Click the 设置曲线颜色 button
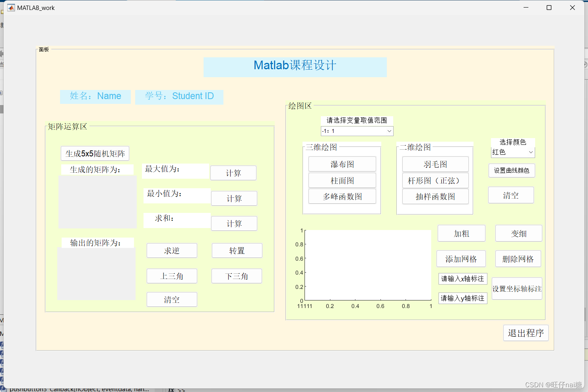The image size is (588, 392). coord(512,170)
